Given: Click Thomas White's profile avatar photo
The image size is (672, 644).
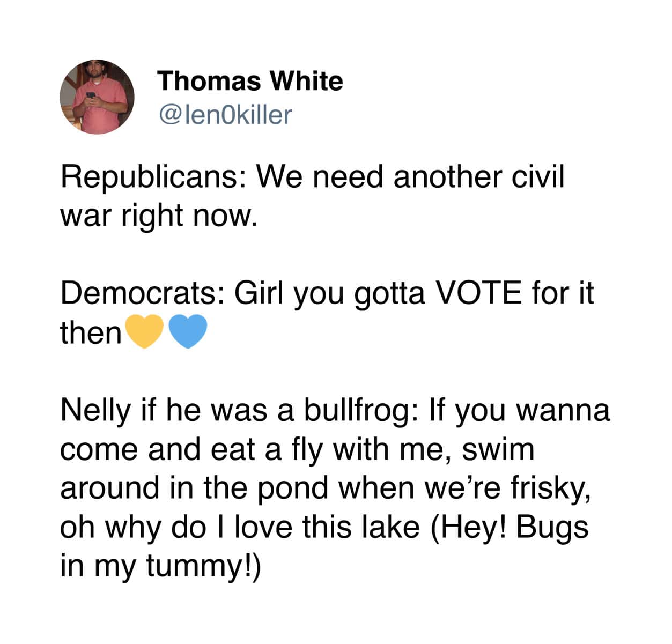Looking at the screenshot, I should pos(97,97).
